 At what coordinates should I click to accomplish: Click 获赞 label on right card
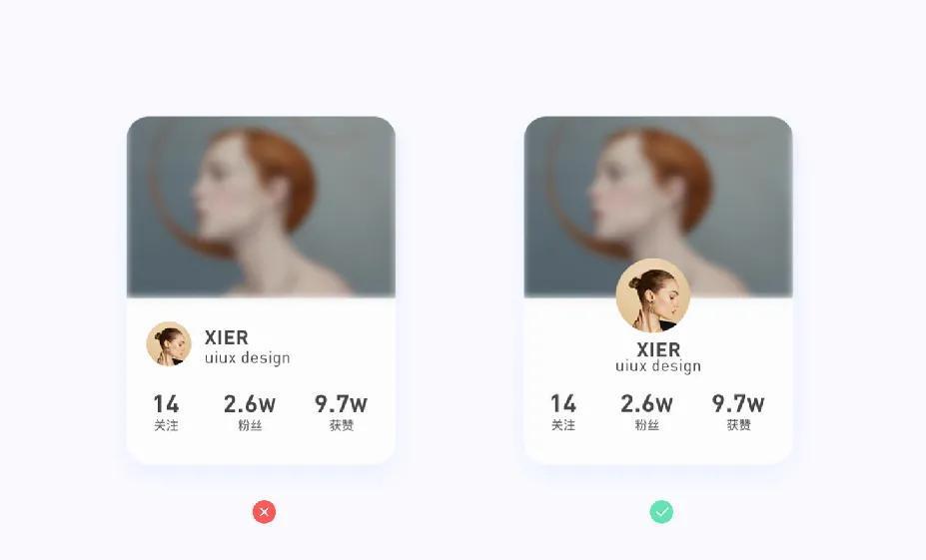coord(738,425)
